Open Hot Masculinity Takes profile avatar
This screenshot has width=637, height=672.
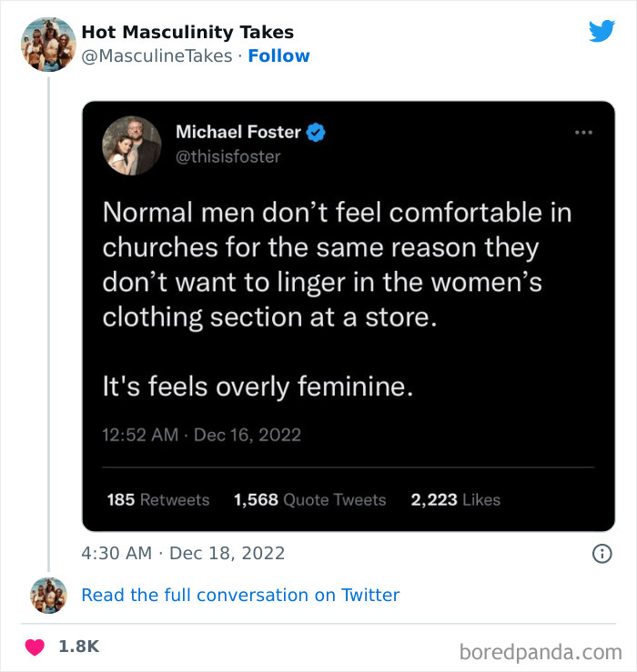pyautogui.click(x=48, y=44)
